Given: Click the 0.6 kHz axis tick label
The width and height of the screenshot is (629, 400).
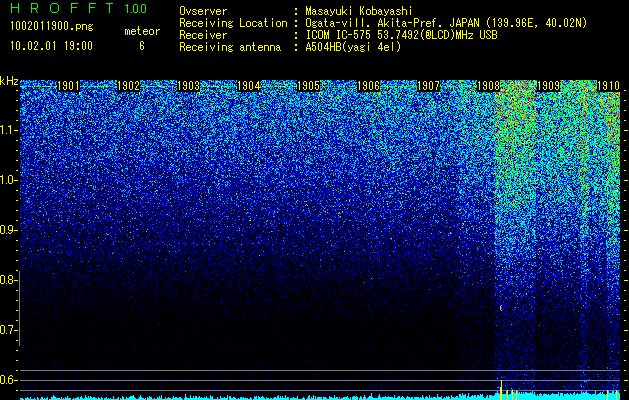Looking at the screenshot, I should click(7, 380).
